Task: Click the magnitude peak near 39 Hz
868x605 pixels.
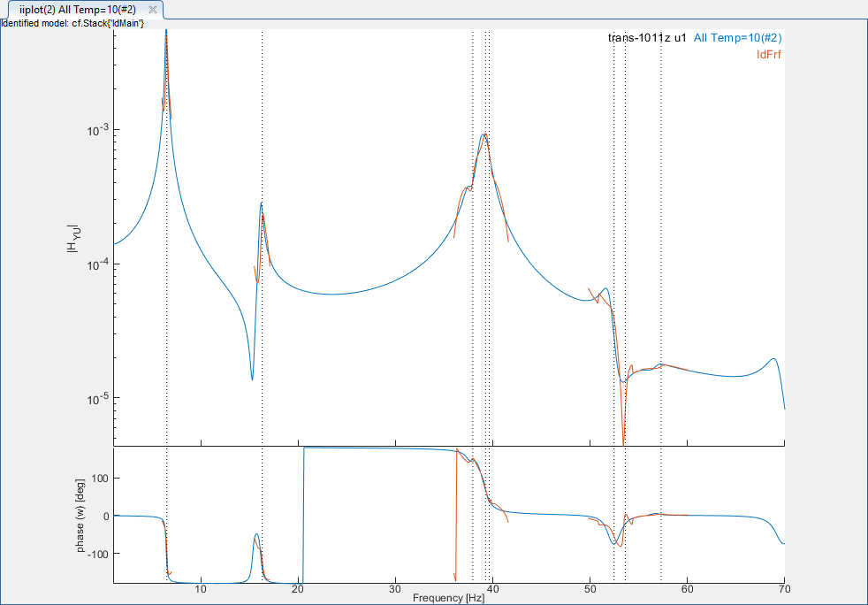Action: pos(483,134)
